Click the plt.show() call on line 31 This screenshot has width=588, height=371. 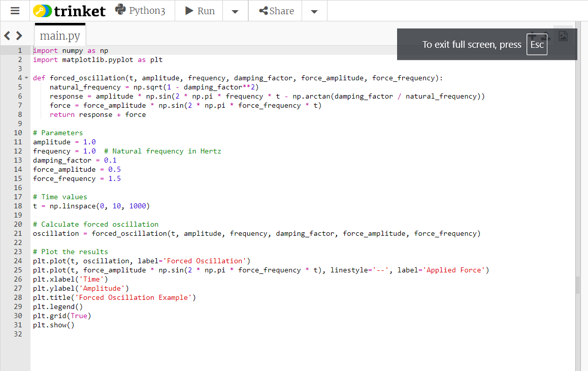53,325
